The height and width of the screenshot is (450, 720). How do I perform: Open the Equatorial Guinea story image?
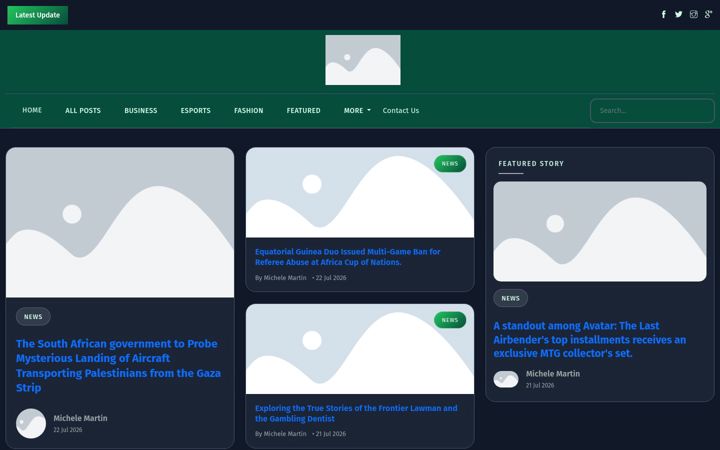pos(360,192)
